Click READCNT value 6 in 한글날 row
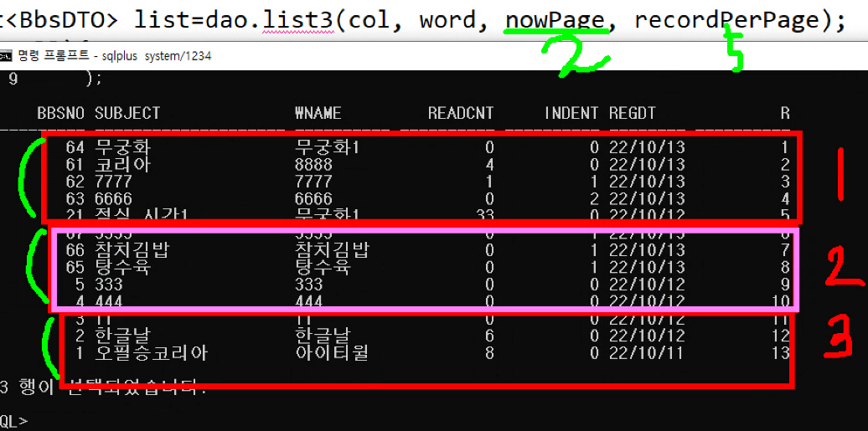Image resolution: width=868 pixels, height=431 pixels. point(488,336)
